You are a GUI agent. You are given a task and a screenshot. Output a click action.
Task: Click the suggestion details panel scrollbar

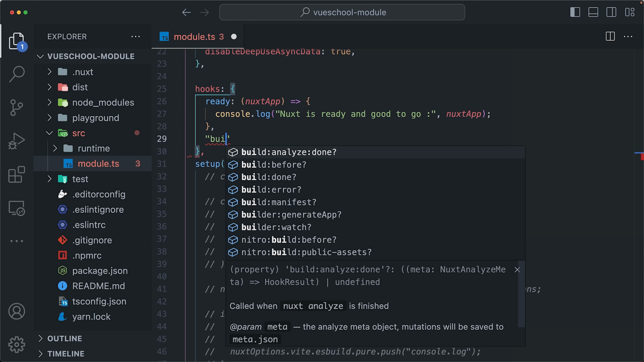point(521,294)
